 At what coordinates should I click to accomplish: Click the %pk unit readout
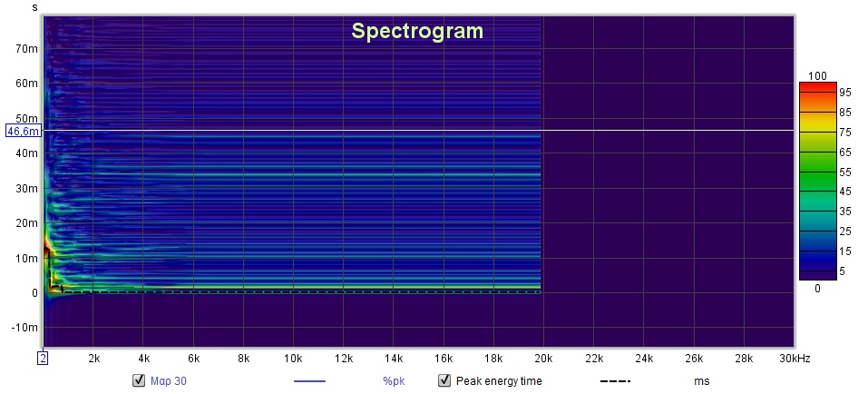pos(394,381)
